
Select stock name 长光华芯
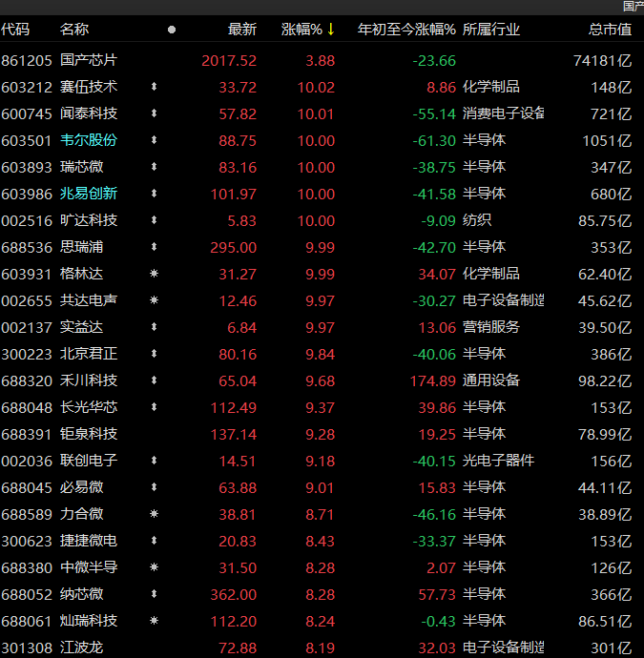(x=89, y=407)
